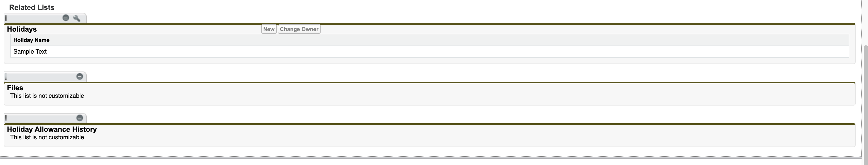The width and height of the screenshot is (868, 165).
Task: Click the Holidays list drag handle
Action: [6, 18]
